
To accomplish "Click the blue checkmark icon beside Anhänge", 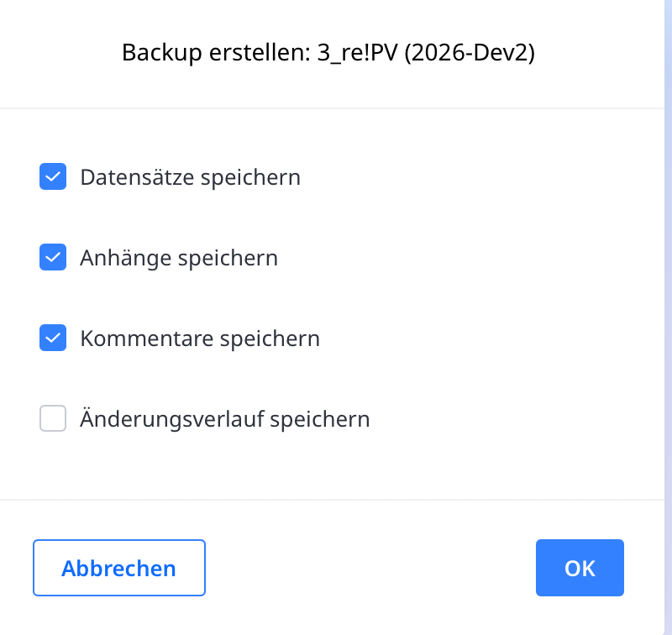I will point(53,258).
